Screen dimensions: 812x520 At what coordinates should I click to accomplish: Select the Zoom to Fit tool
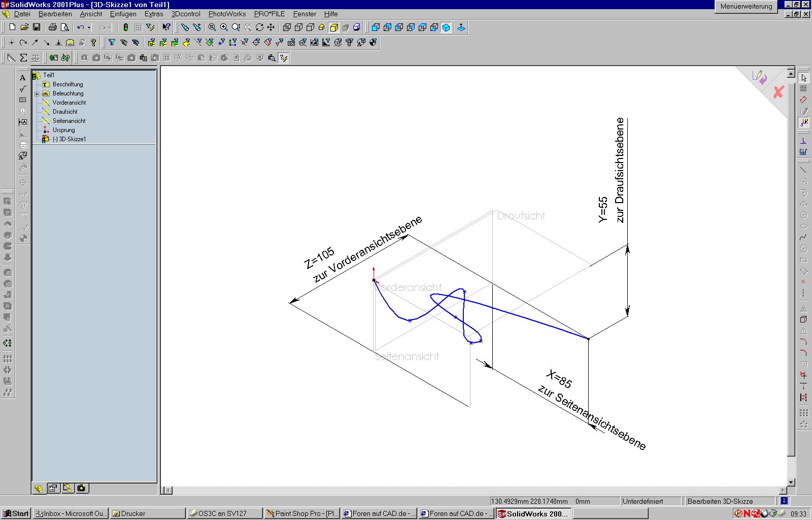tap(212, 27)
